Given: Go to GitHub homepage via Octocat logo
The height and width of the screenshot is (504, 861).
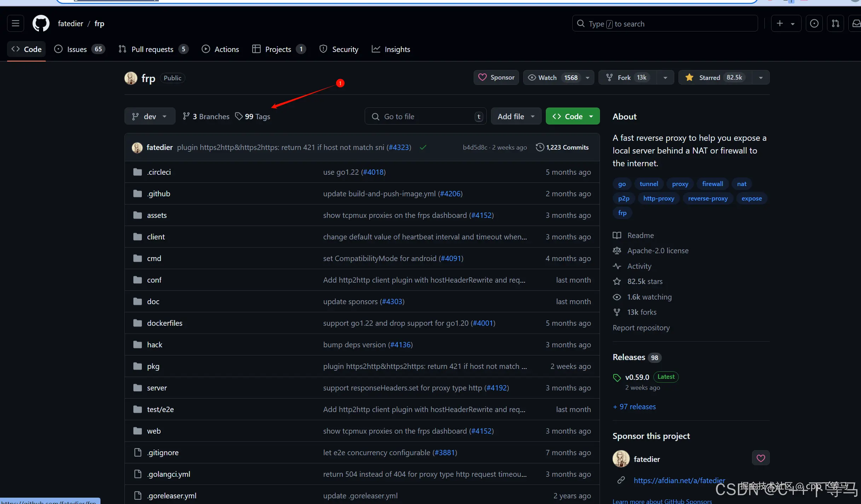Looking at the screenshot, I should (x=41, y=23).
